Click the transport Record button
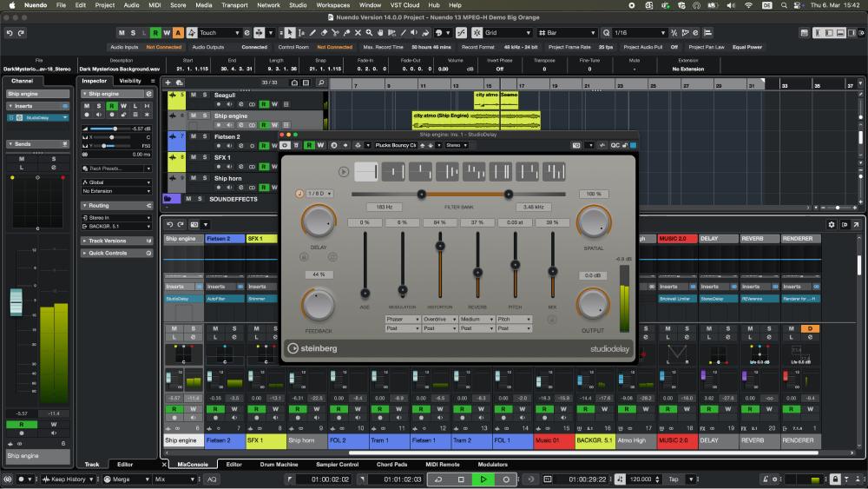 (506, 479)
